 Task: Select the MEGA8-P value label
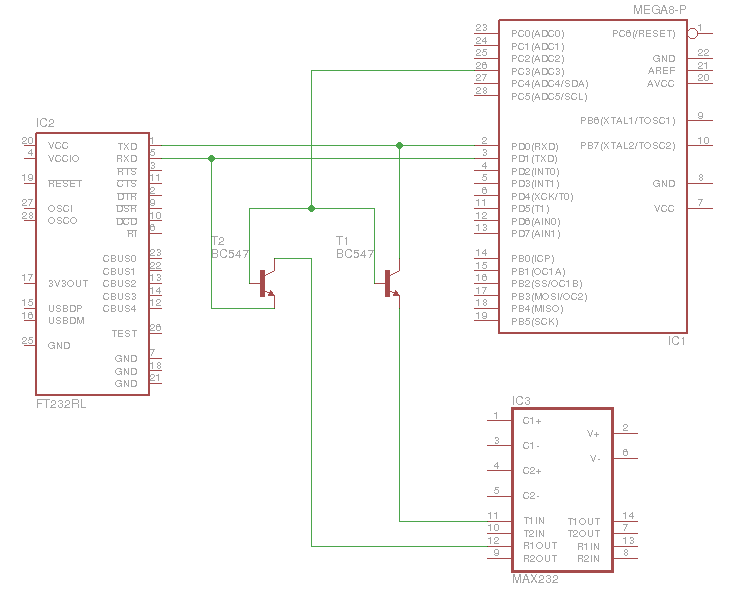(659, 10)
